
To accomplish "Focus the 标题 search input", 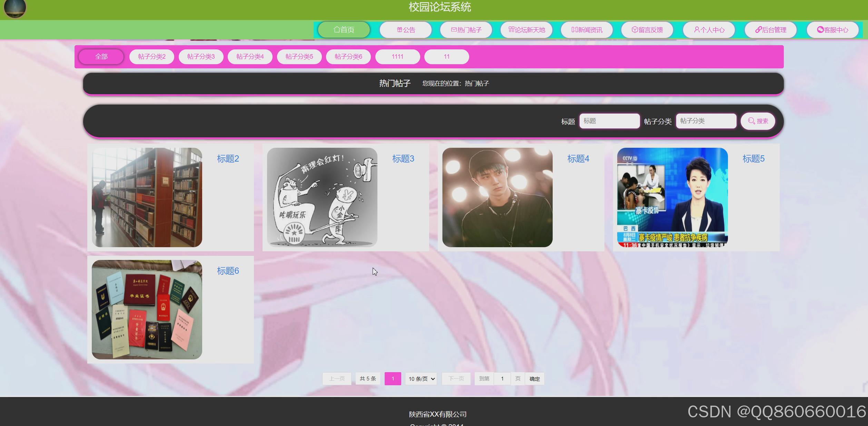I will [x=610, y=121].
